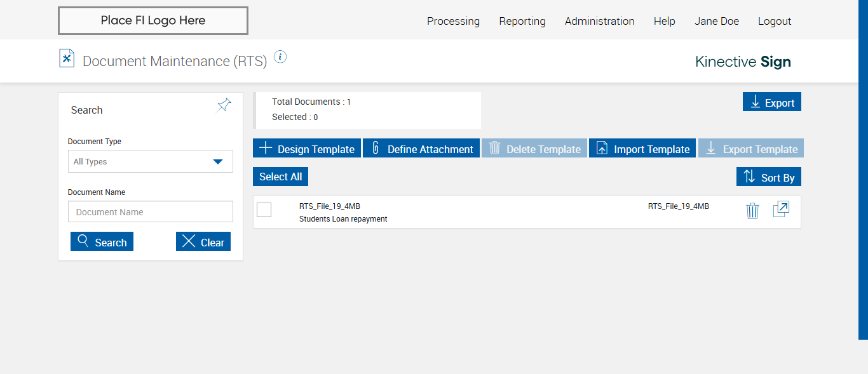Screen dimensions: 868x374
Task: Click Delete Template button
Action: pos(534,149)
